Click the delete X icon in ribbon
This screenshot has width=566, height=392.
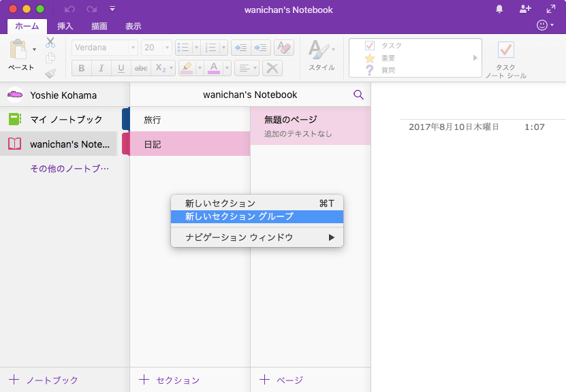tap(272, 68)
